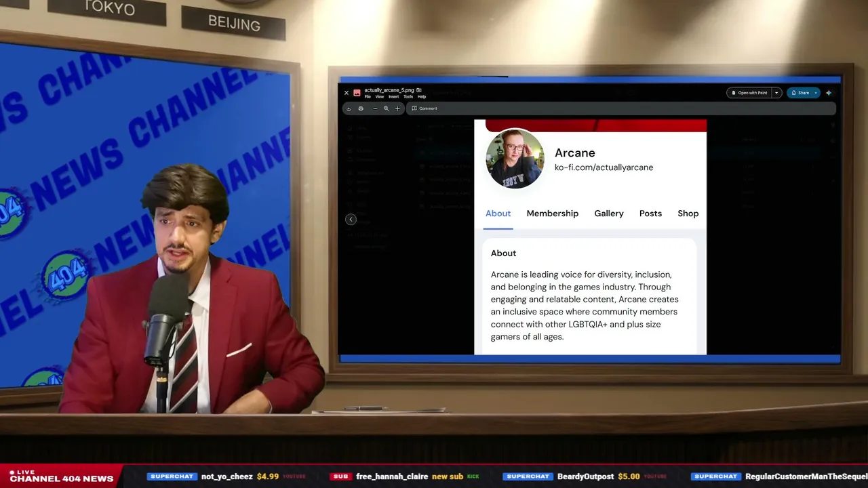The width and height of the screenshot is (868, 488).
Task: Open the File menu
Action: (x=368, y=97)
